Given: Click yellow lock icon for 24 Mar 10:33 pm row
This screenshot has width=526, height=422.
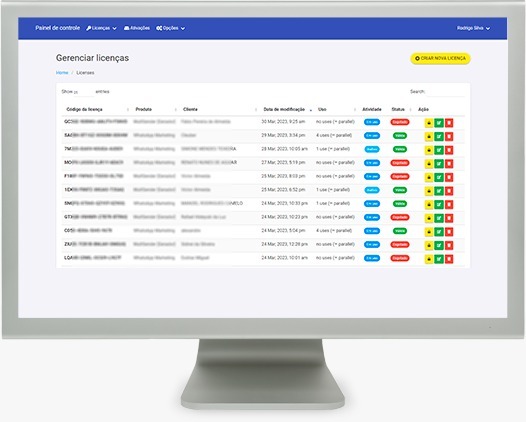Looking at the screenshot, I should point(429,205).
